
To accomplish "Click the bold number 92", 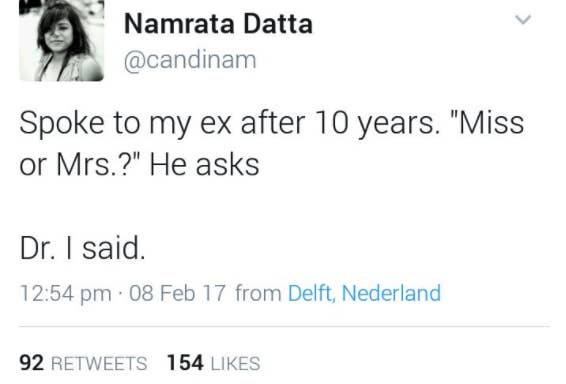I will pyautogui.click(x=32, y=363).
